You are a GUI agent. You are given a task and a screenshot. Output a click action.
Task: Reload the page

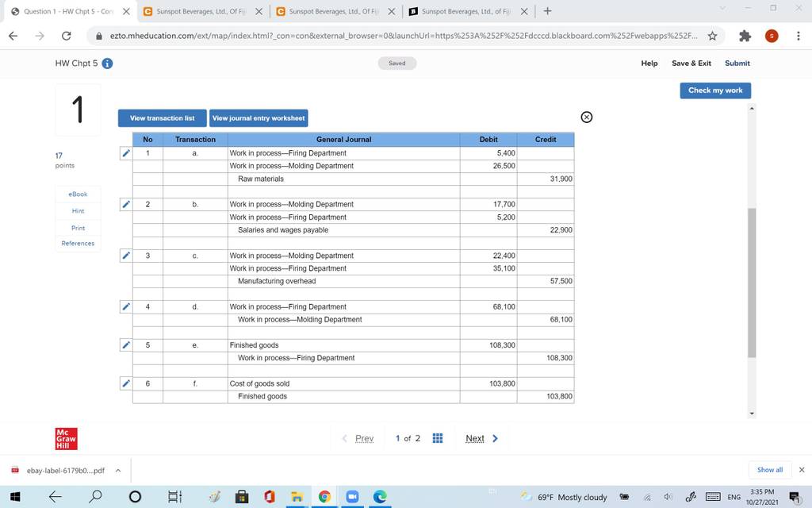point(67,36)
